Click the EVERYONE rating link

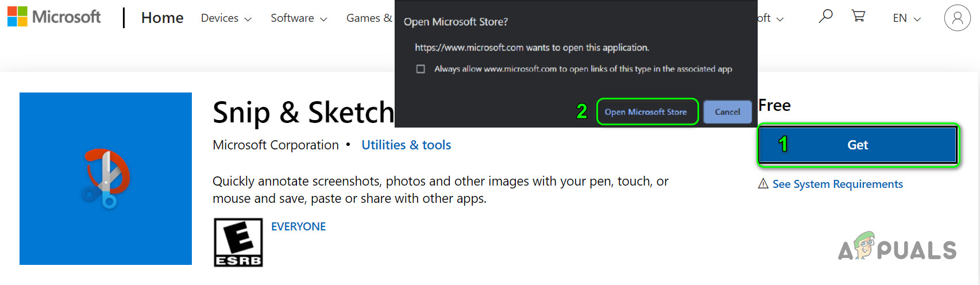(298, 226)
